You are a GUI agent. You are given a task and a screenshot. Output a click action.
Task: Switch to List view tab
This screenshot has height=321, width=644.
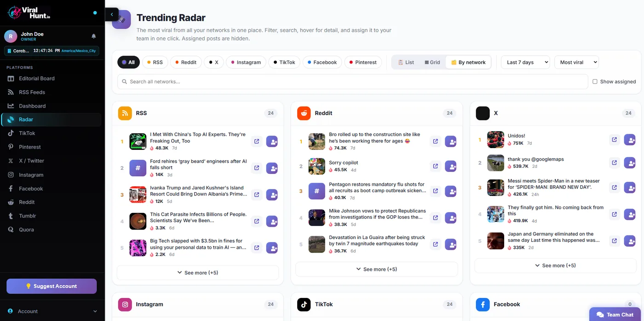click(x=406, y=62)
